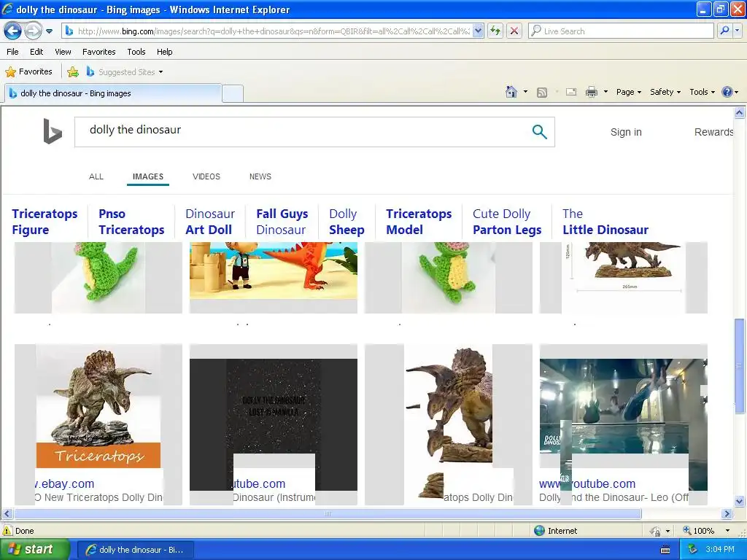Open the Safety command bar menu
747x560 pixels.
665,92
